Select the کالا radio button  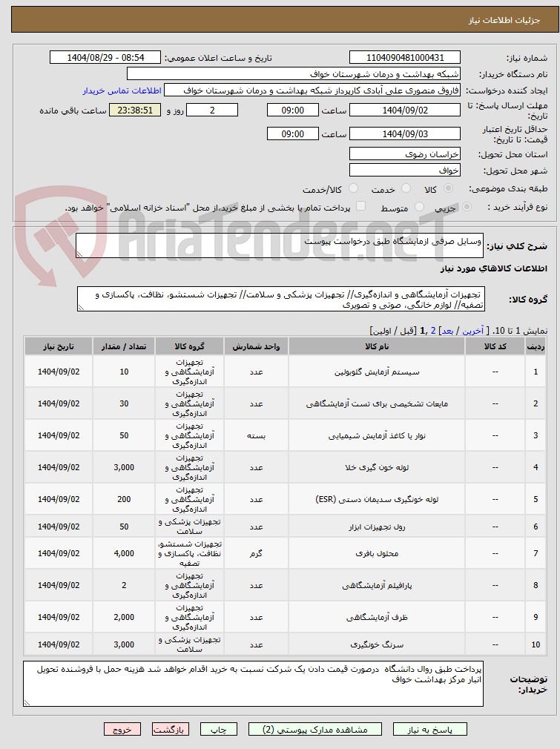tap(448, 188)
